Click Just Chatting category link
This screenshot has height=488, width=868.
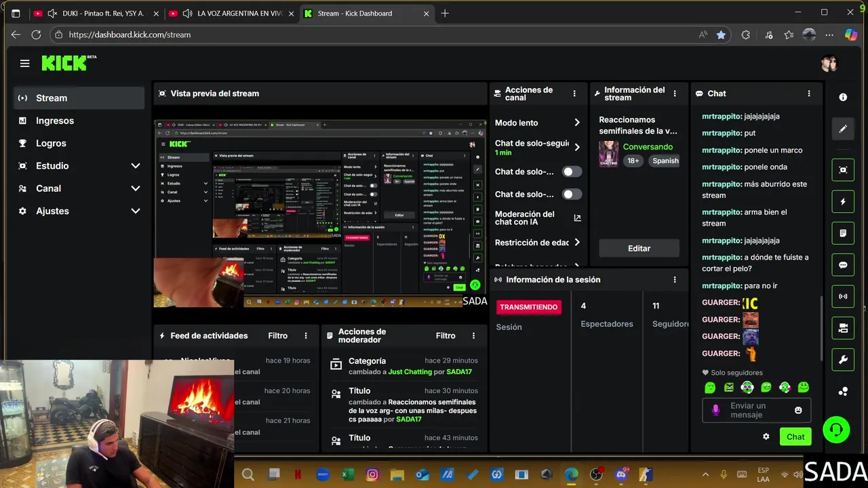[x=410, y=371]
